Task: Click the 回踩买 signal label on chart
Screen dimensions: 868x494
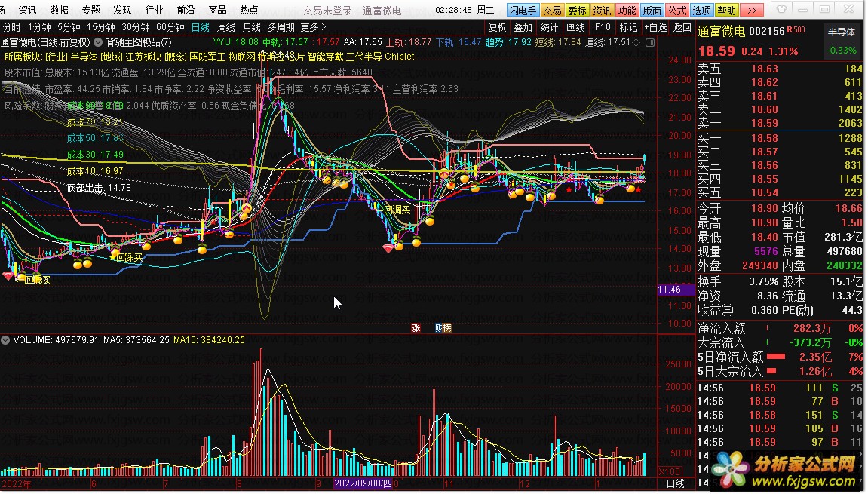Action: pos(129,257)
